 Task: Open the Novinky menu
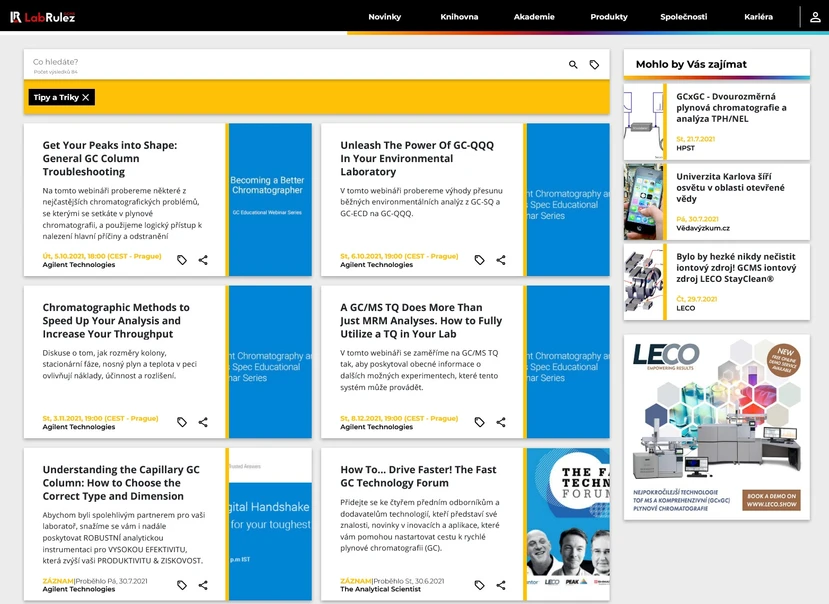384,17
